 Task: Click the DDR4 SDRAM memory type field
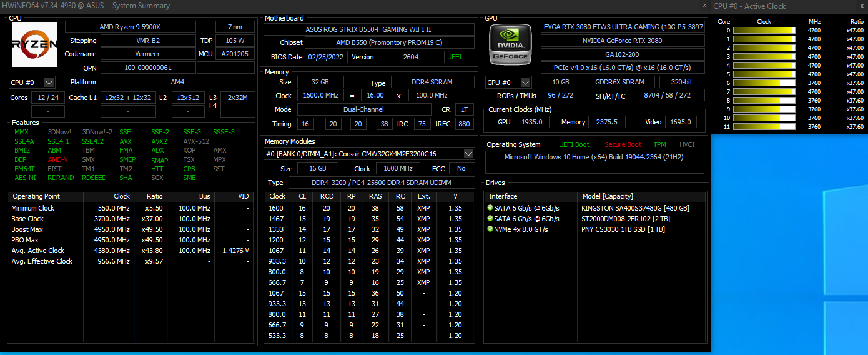[432, 82]
